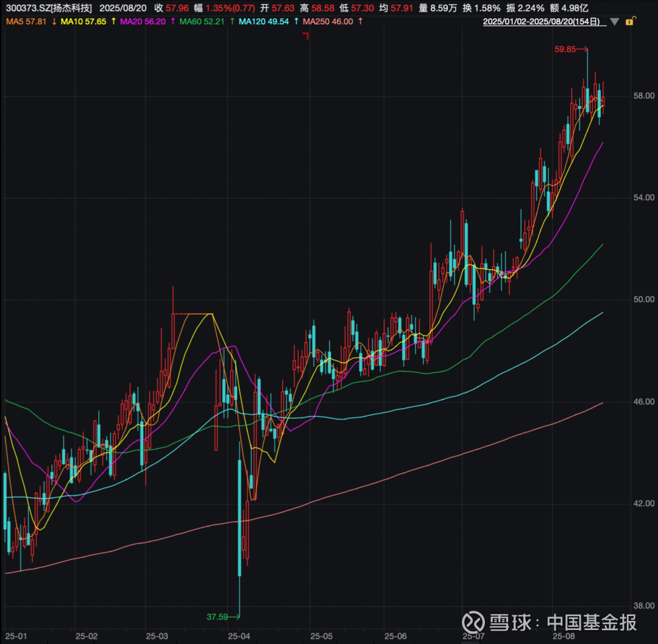Click the low price 57.30
This screenshot has width=658, height=644.
coord(362,8)
